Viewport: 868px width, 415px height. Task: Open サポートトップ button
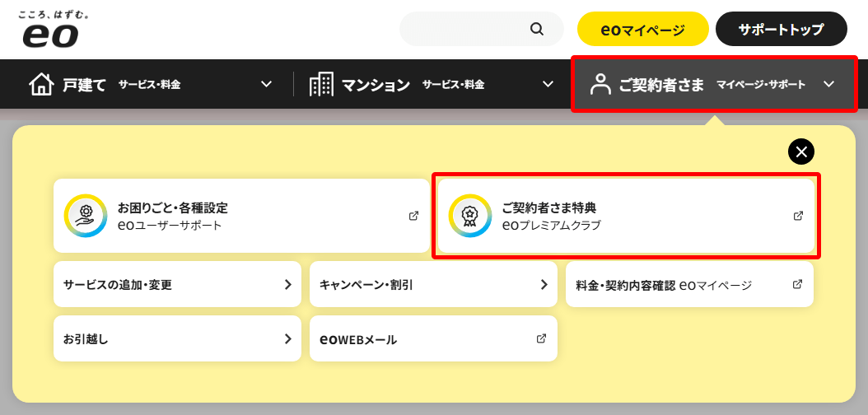point(781,29)
